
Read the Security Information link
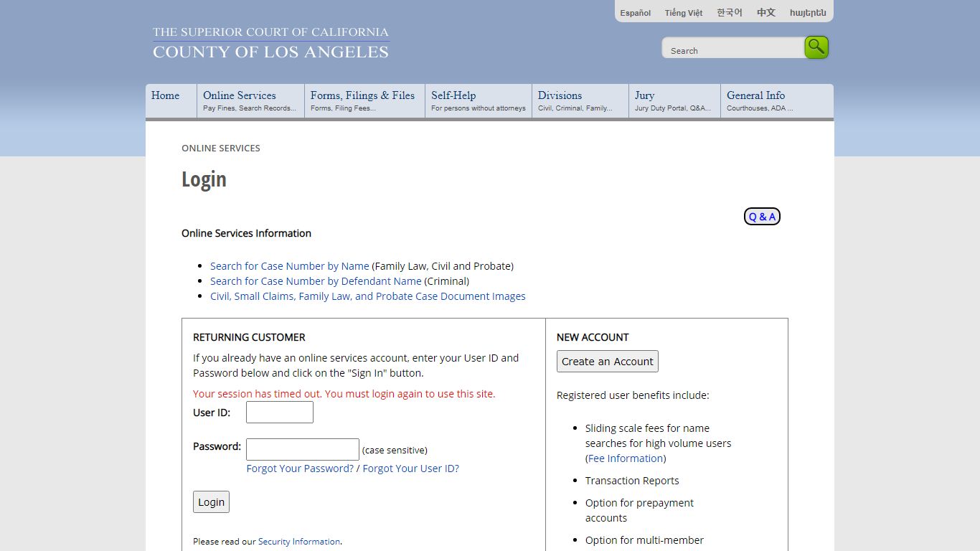(x=299, y=542)
